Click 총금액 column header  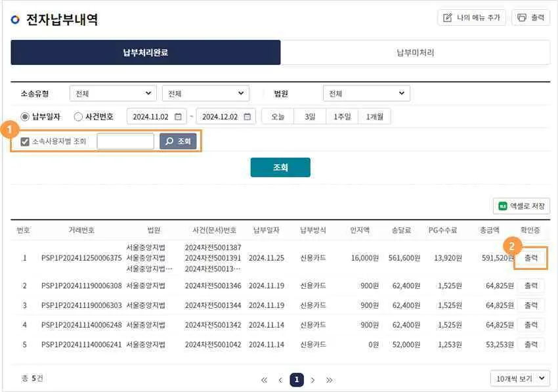pyautogui.click(x=490, y=230)
